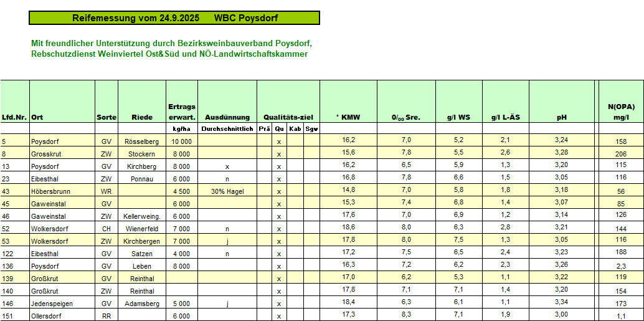644x321 pixels.
Task: Click the '30% Hagel' cell
Action: (227, 191)
